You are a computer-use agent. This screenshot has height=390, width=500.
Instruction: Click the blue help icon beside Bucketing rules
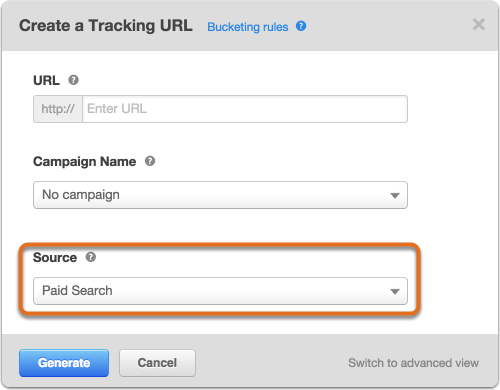coord(301,26)
